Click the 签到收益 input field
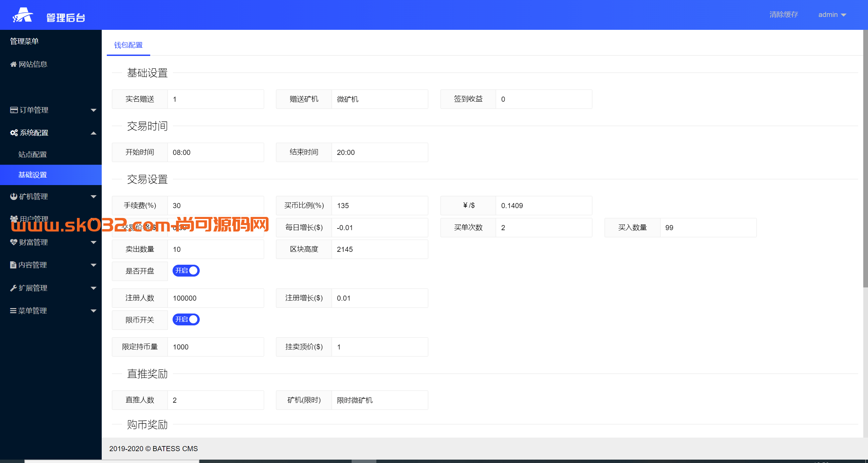 click(x=544, y=99)
